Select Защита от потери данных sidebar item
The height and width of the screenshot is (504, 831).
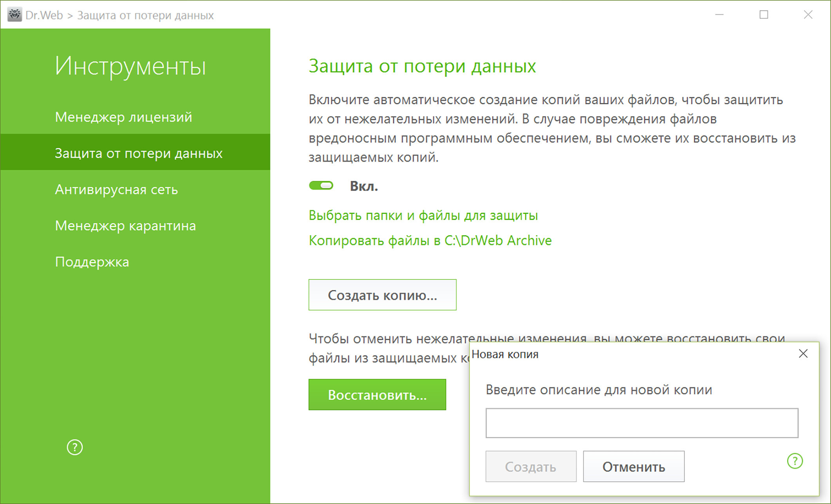138,153
